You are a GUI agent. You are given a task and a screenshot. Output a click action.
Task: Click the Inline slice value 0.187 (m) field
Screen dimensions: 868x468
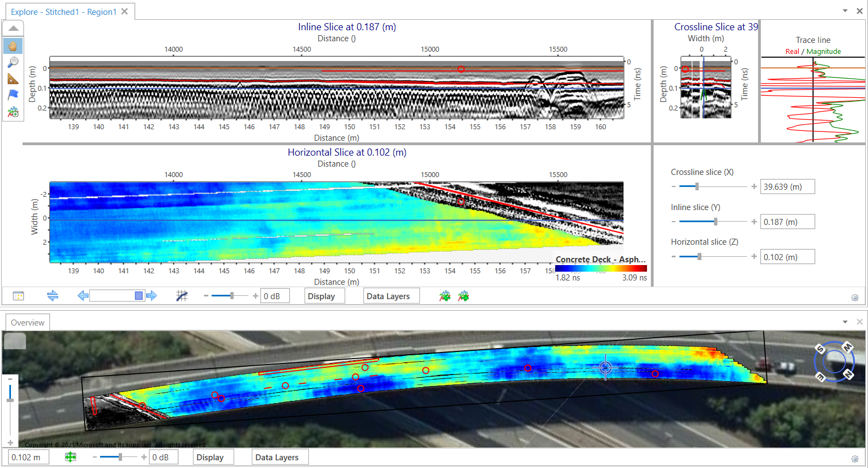787,222
